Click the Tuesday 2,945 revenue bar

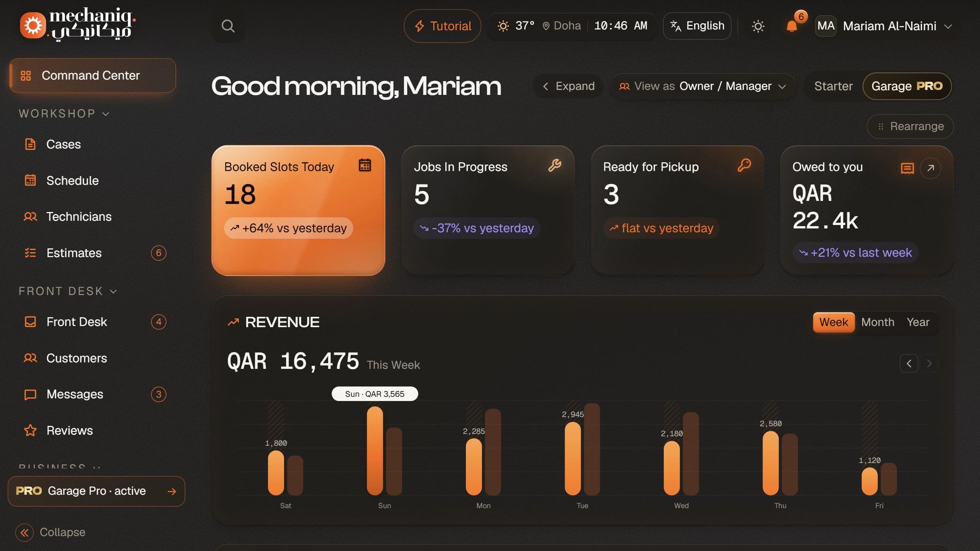point(573,458)
